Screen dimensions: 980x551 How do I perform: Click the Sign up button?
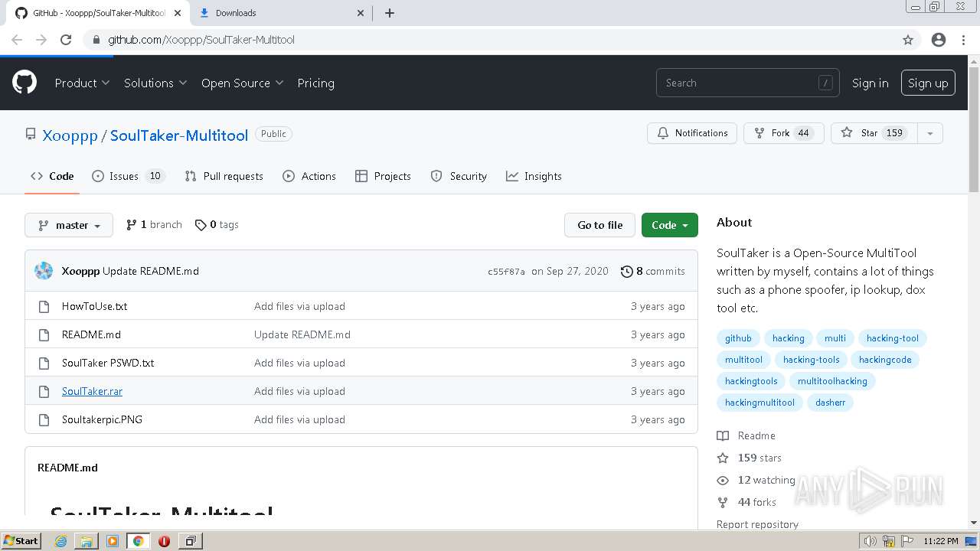[x=928, y=83]
